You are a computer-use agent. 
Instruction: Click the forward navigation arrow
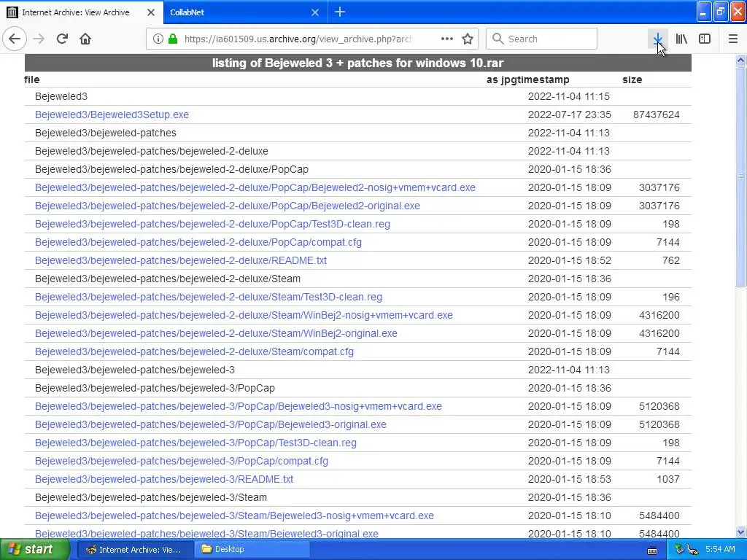(39, 39)
